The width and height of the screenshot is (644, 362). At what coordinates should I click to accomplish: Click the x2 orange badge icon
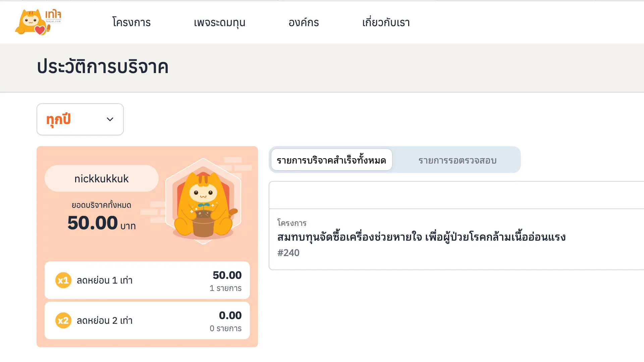click(63, 320)
